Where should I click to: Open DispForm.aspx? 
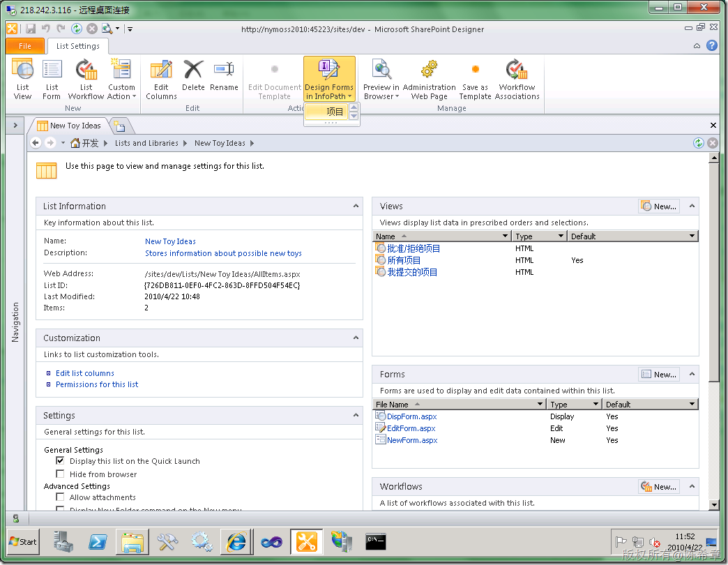click(x=411, y=416)
